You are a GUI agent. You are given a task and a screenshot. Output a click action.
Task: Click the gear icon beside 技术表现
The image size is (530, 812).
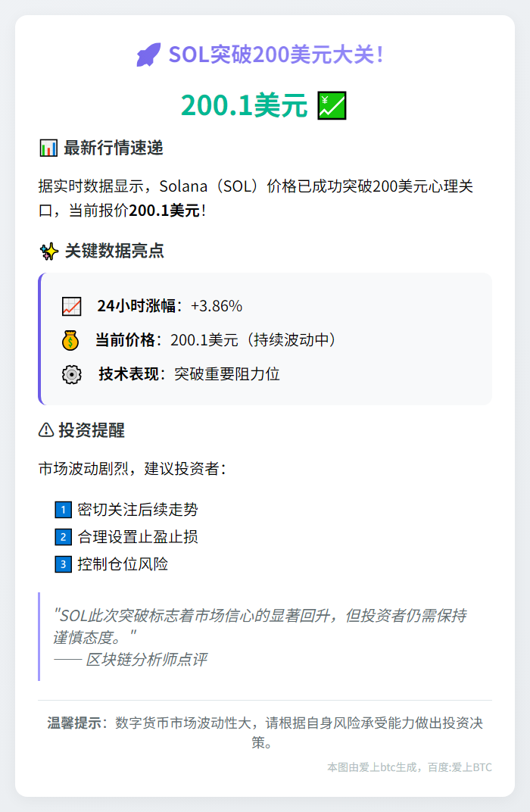pos(71,374)
